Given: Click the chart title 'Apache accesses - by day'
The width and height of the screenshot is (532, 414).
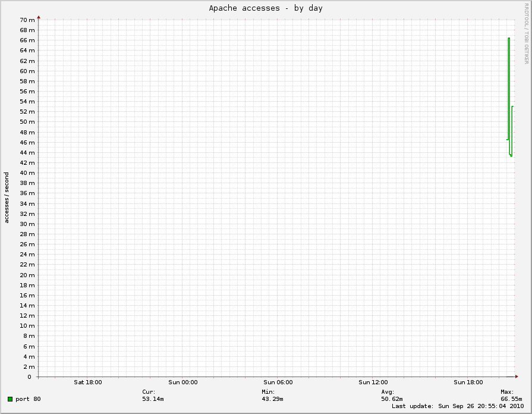Looking at the screenshot, I should click(266, 8).
